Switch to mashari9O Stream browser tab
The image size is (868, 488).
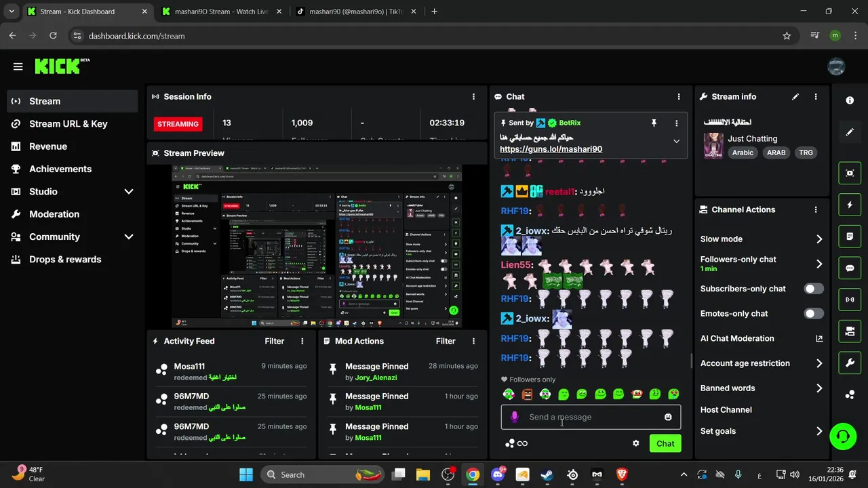[221, 12]
